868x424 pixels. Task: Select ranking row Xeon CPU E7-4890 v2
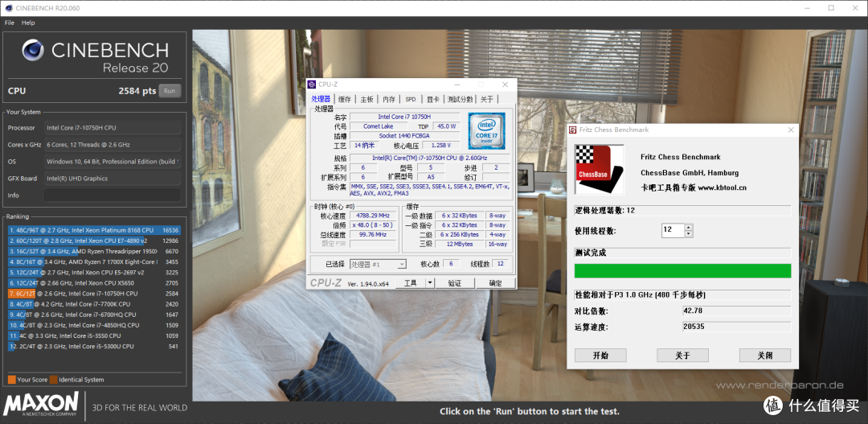(x=93, y=241)
